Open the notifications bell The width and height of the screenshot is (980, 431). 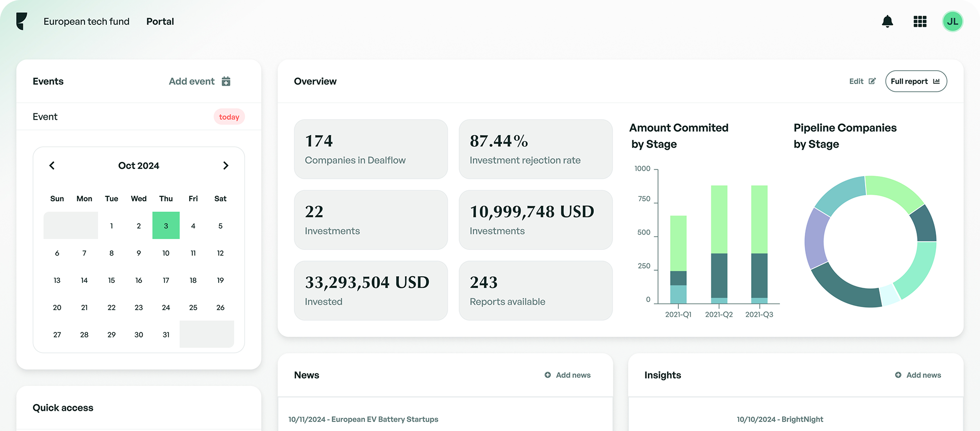(x=887, y=21)
